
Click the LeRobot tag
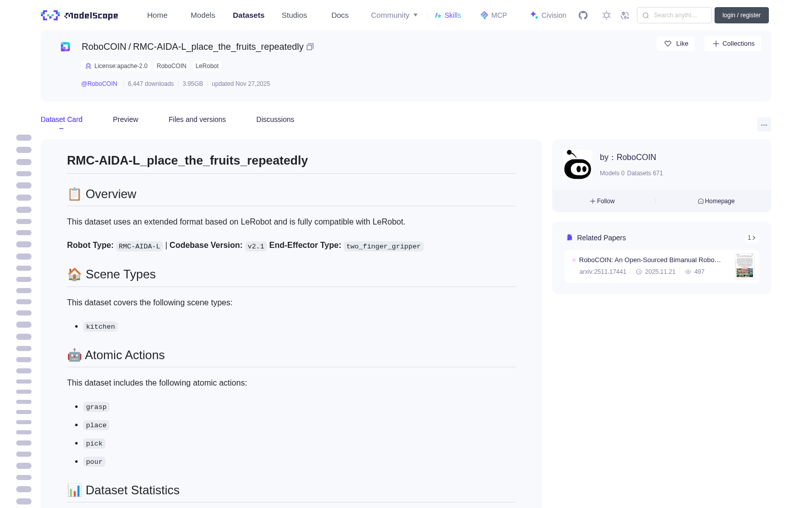coord(207,66)
